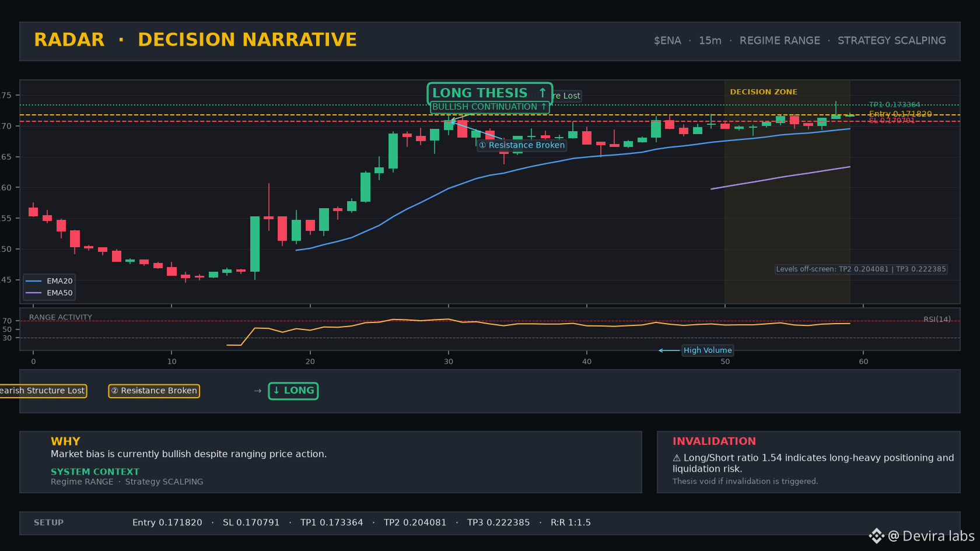This screenshot has width=980, height=551.
Task: Click the 'SL 0.170791' chart level label
Action: 891,121
